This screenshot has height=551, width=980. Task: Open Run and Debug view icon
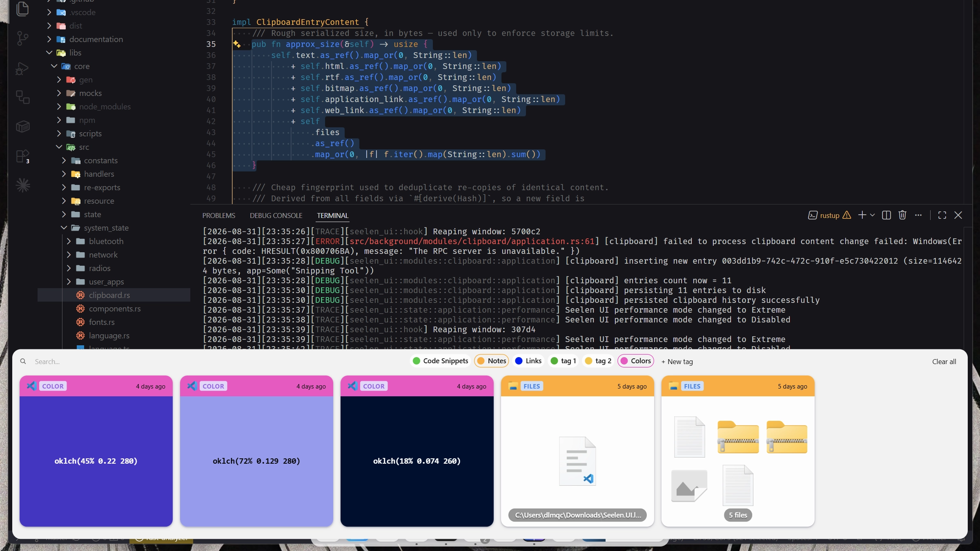[x=22, y=69]
